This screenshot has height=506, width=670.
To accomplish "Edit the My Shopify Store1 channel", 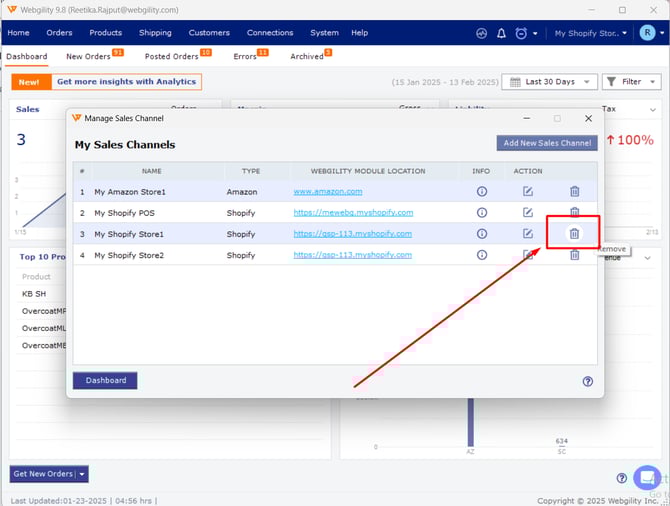I will (x=528, y=234).
